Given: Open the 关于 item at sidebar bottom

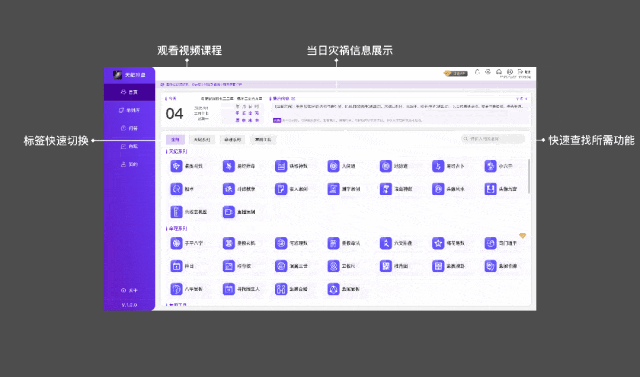Looking at the screenshot, I should tap(129, 291).
